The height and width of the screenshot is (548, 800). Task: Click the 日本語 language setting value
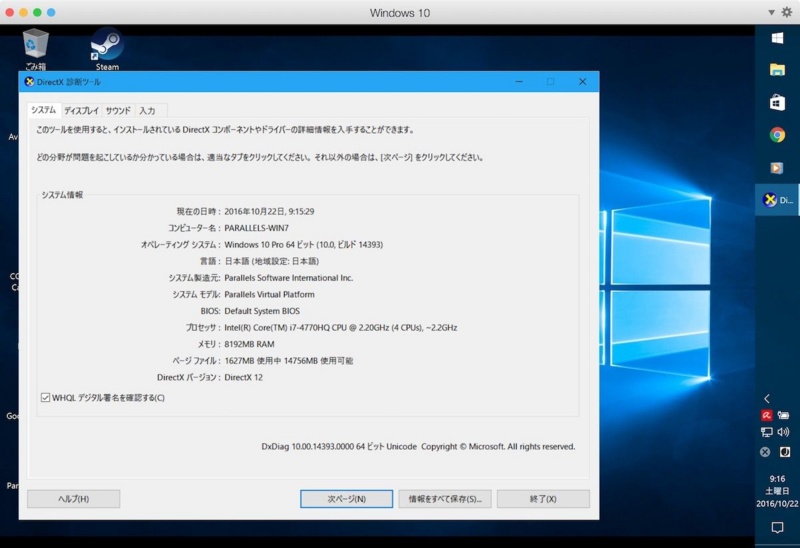(272, 261)
